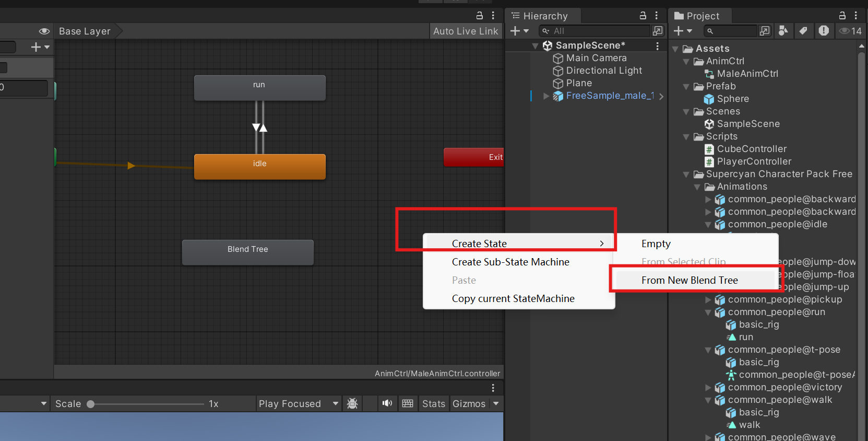Select the Blend Tree state node
868x441 pixels.
pos(247,252)
